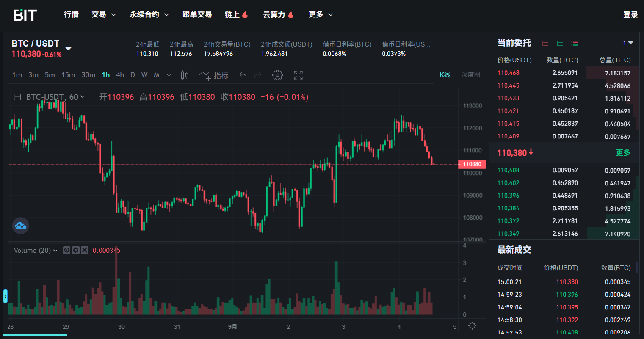This screenshot has width=644, height=339.
Task: Open Volume indicator settings gear
Action: 76,250
